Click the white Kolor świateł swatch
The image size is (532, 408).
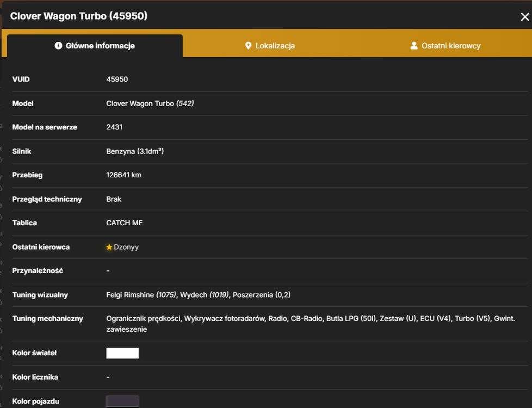(x=122, y=353)
